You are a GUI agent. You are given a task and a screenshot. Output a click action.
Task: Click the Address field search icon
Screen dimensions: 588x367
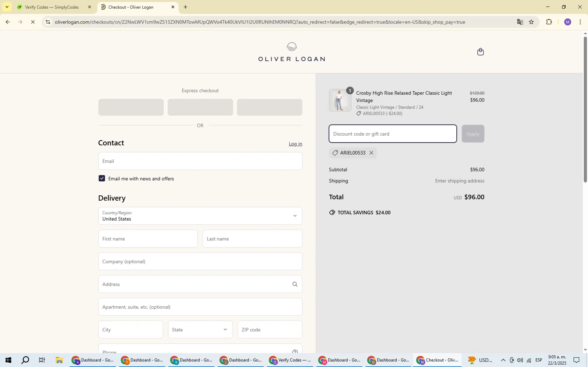click(x=295, y=284)
